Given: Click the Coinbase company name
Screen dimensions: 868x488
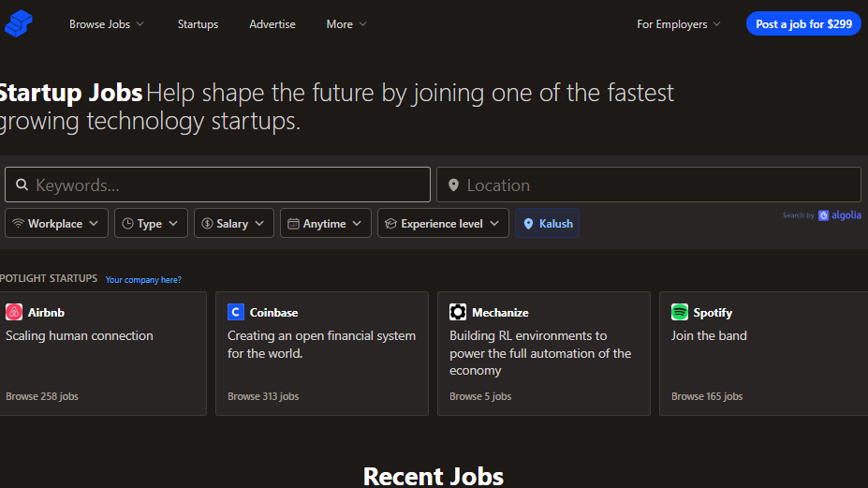Looking at the screenshot, I should pos(273,313).
